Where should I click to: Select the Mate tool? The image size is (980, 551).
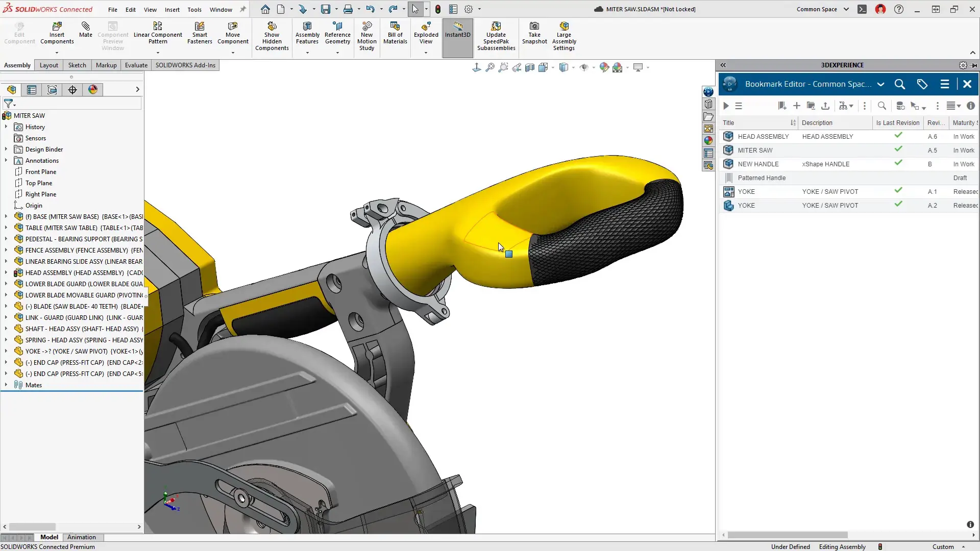click(x=86, y=30)
